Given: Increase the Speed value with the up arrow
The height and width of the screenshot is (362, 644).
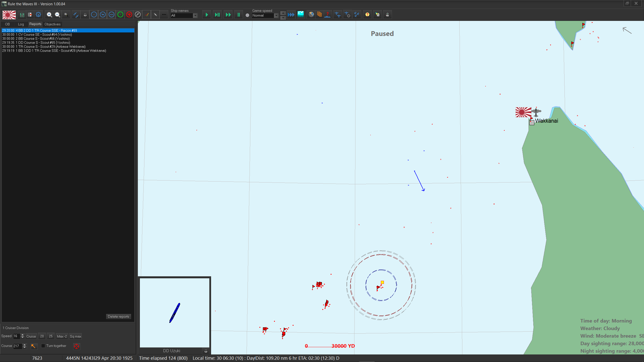Looking at the screenshot, I should pos(22,335).
